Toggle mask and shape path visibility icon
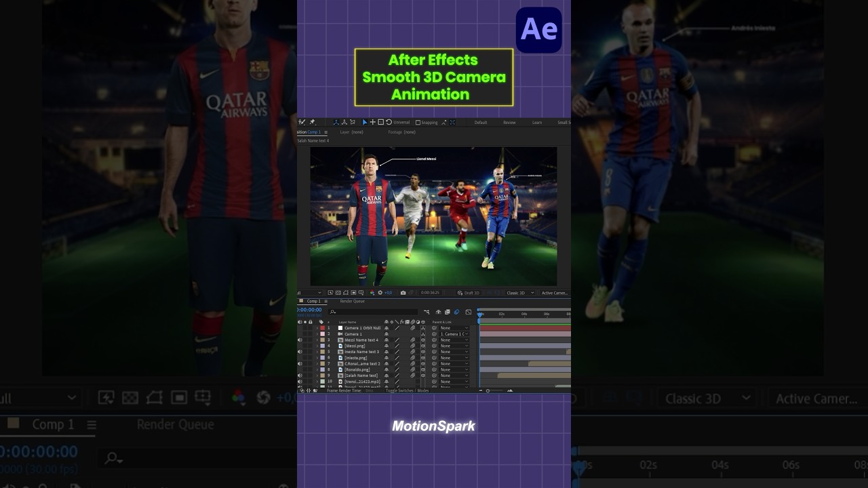 click(346, 293)
